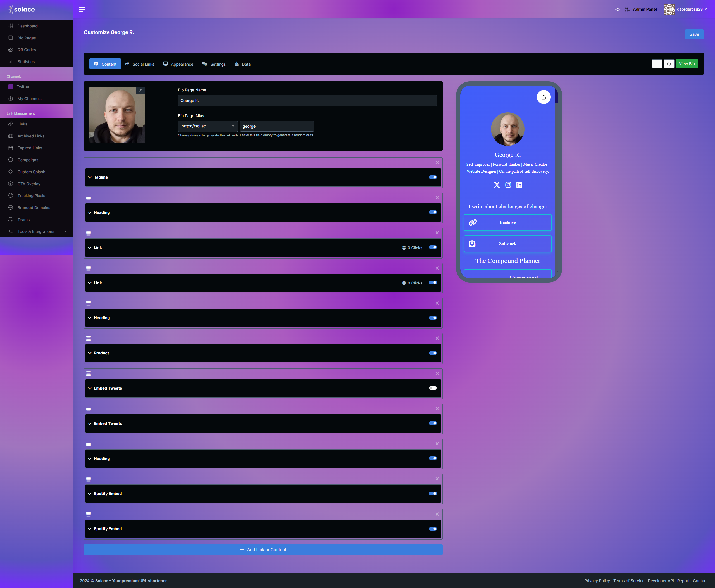
Task: Expand Tools & Integrations in sidebar
Action: click(x=36, y=232)
